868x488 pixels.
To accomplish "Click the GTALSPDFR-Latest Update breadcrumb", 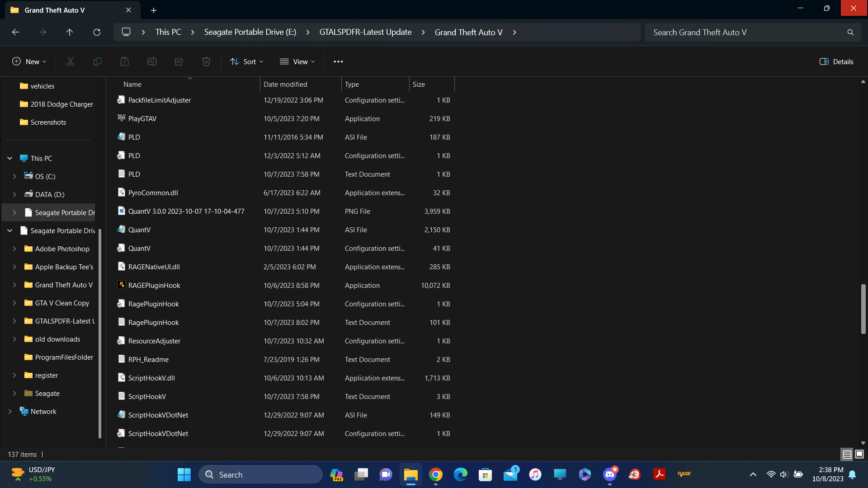I will click(365, 32).
